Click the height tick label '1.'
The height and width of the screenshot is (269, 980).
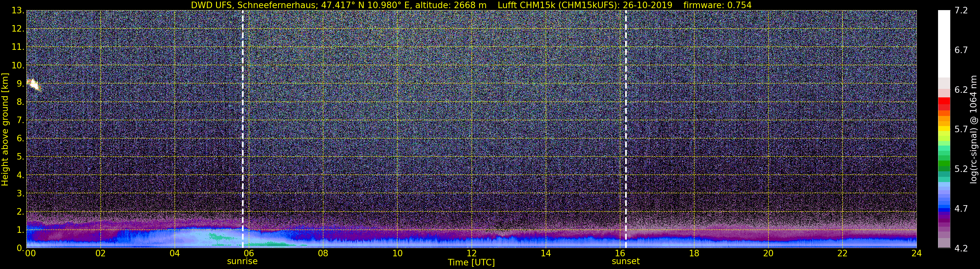[20, 230]
